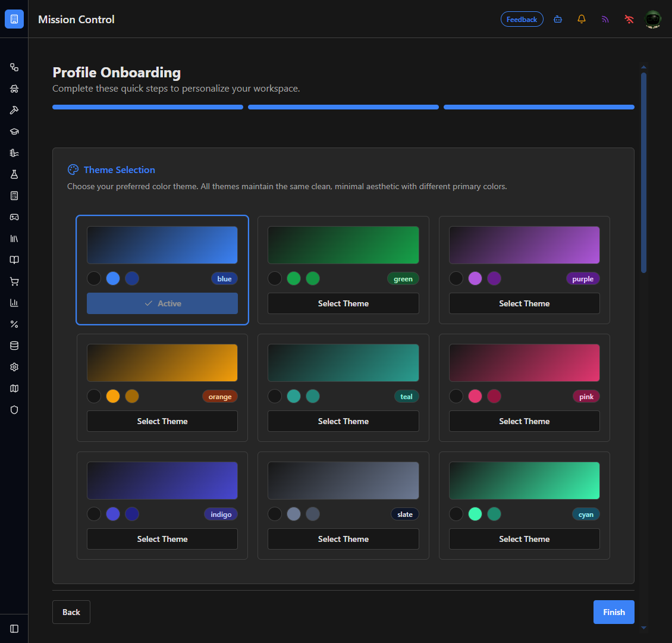Image resolution: width=672 pixels, height=643 pixels.
Task: Click the Mission Control logo icon
Action: coord(14,19)
